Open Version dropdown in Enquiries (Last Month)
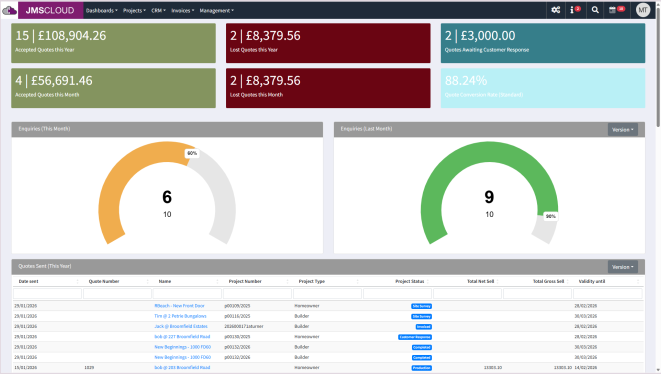Screen dimensions: 661x374 pyautogui.click(x=623, y=129)
